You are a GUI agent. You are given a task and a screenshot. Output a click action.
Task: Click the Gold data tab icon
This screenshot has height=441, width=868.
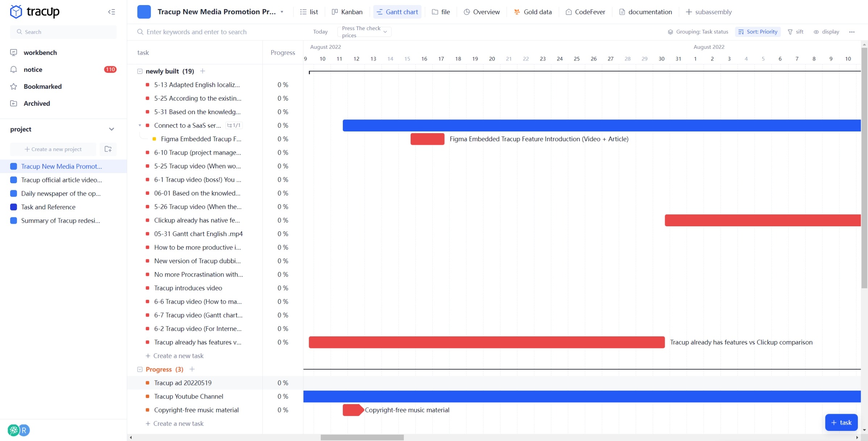point(517,12)
